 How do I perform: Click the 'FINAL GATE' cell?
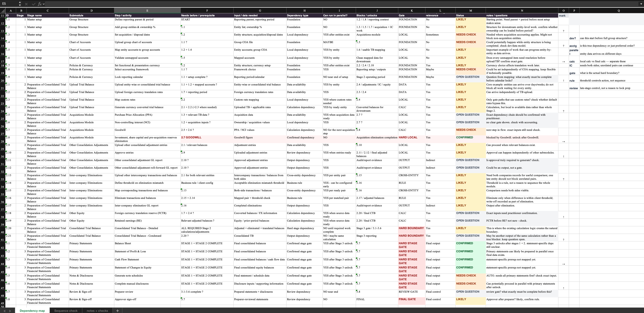(412, 301)
